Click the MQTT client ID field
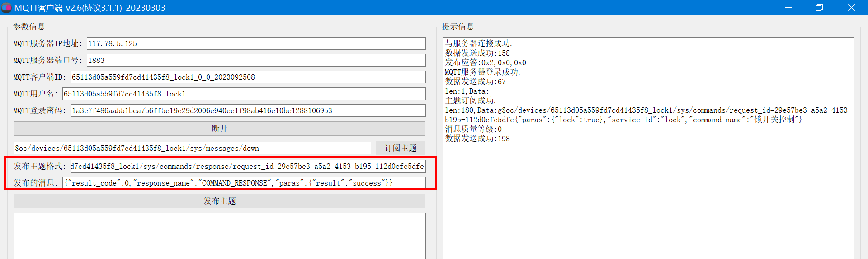Viewport: 868px width, 259px height. pos(248,77)
